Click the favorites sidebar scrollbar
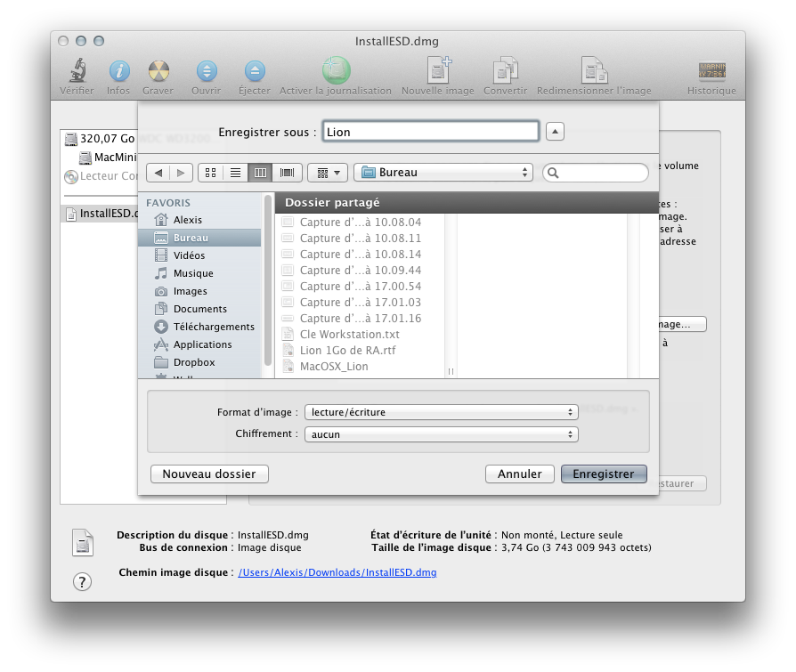 point(267,280)
